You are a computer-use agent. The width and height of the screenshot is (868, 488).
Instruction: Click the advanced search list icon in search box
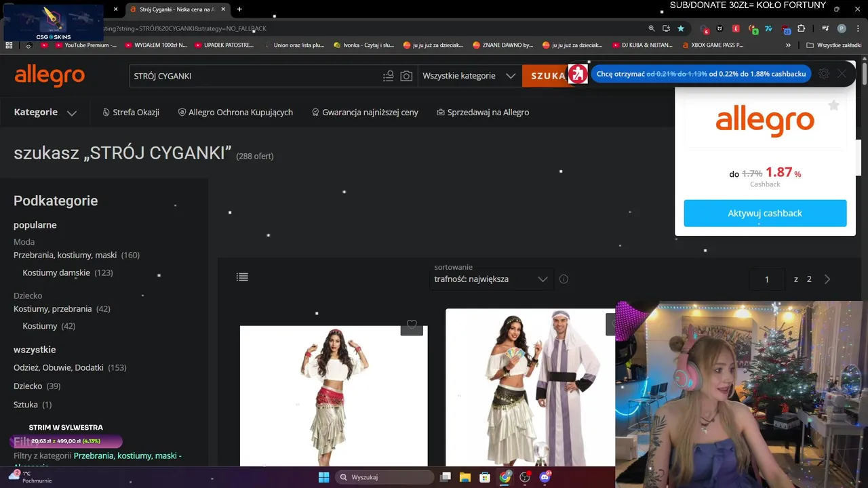tap(388, 76)
